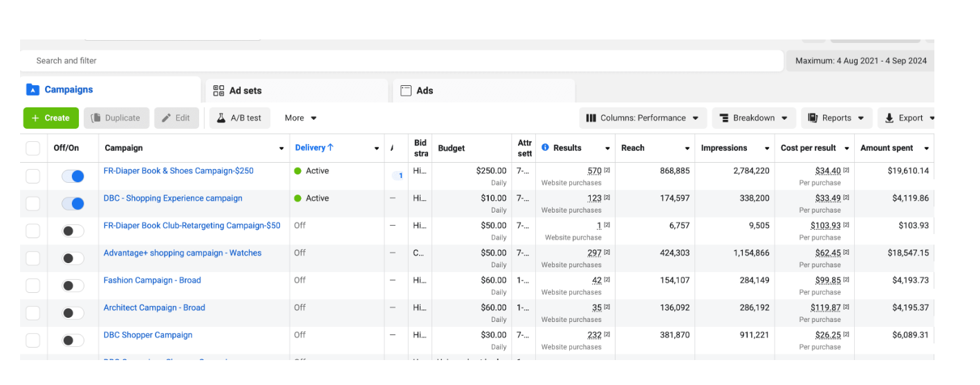Enable the Fashion Campaign - Broad toggle
The image size is (980, 385).
73,286
